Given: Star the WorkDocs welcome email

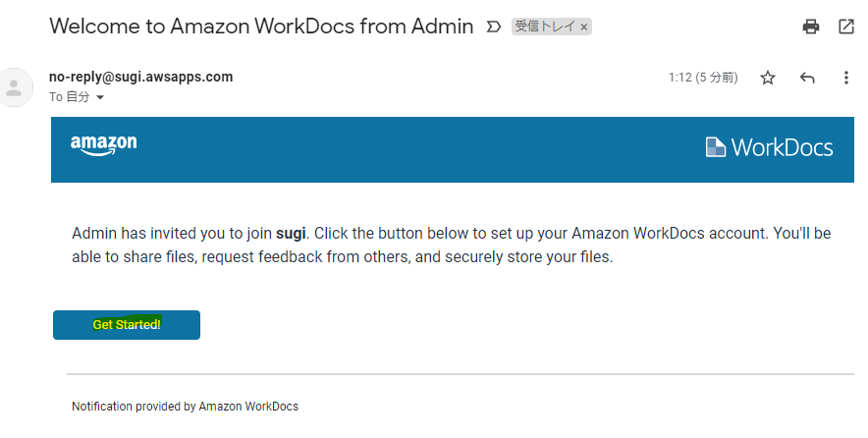Looking at the screenshot, I should pos(768,78).
